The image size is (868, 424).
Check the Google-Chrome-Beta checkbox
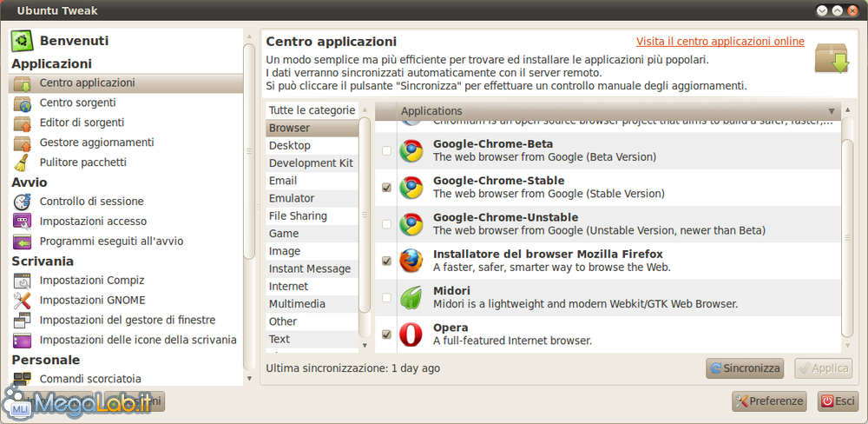(386, 151)
